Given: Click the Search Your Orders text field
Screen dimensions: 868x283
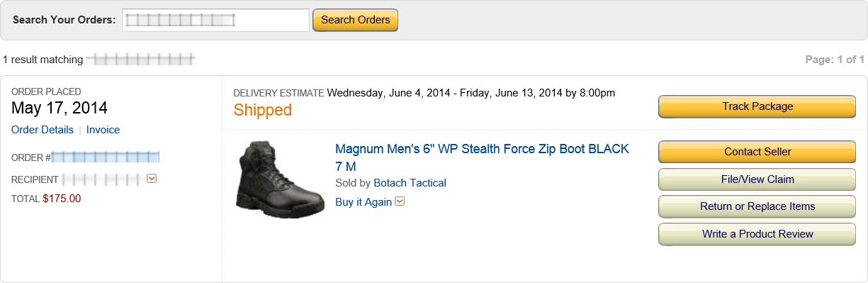Looking at the screenshot, I should (215, 20).
